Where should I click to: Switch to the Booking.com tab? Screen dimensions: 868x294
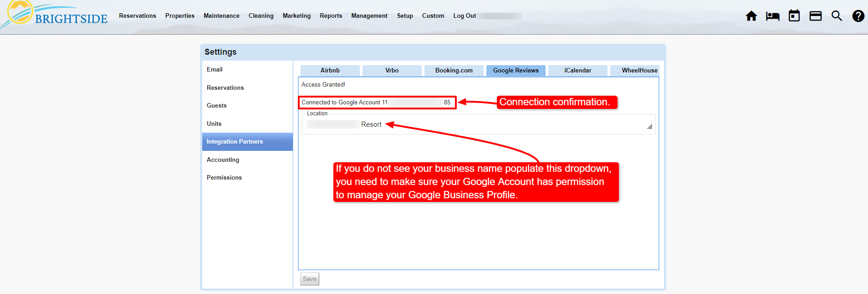[454, 70]
